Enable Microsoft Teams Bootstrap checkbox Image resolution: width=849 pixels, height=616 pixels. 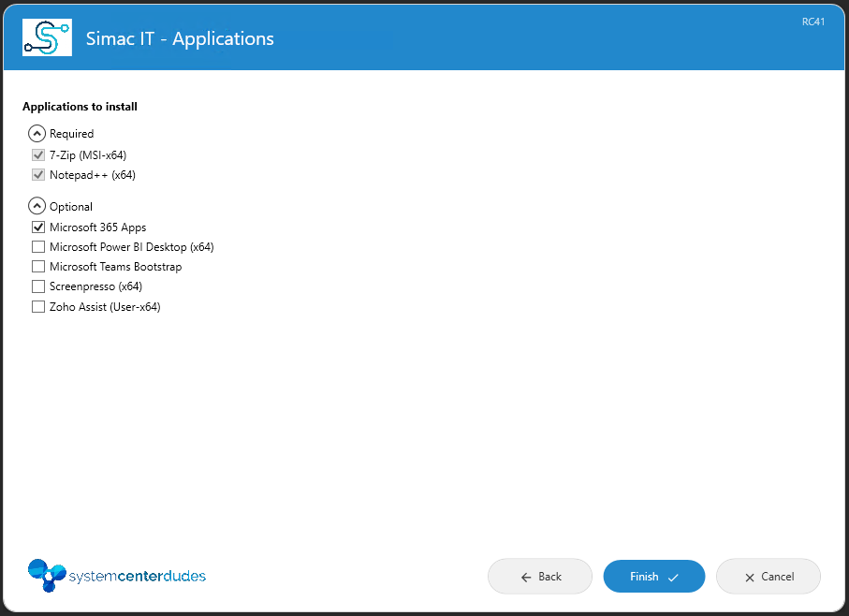(37, 266)
